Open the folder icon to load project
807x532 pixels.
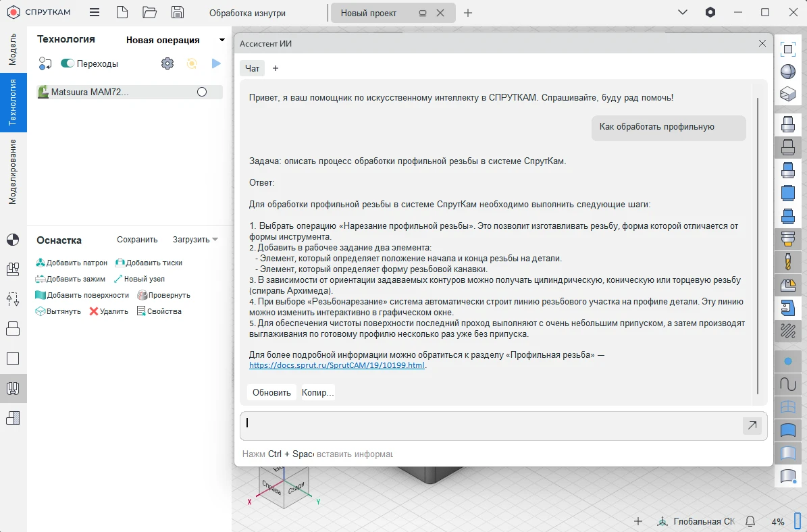click(x=150, y=12)
